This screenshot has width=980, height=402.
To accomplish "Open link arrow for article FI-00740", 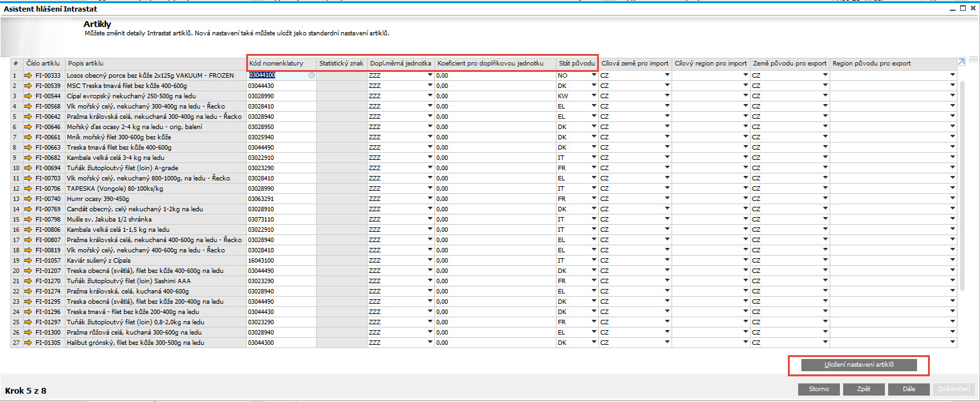I will click(29, 198).
